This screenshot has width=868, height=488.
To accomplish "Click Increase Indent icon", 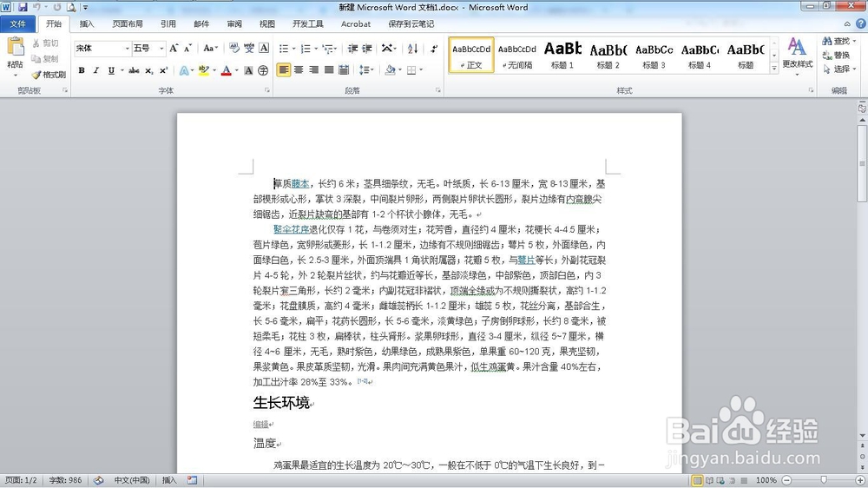I will click(366, 49).
